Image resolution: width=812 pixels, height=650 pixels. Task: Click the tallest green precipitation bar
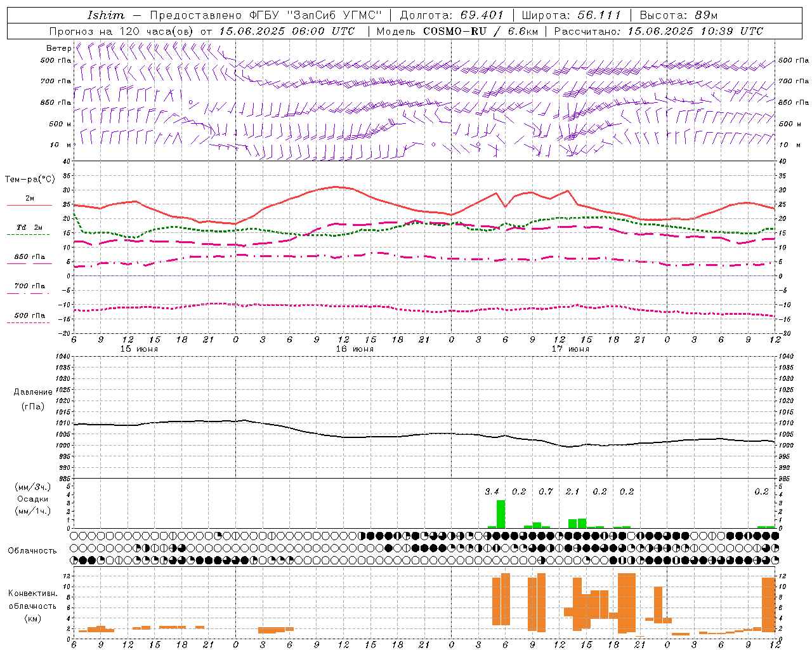501,514
